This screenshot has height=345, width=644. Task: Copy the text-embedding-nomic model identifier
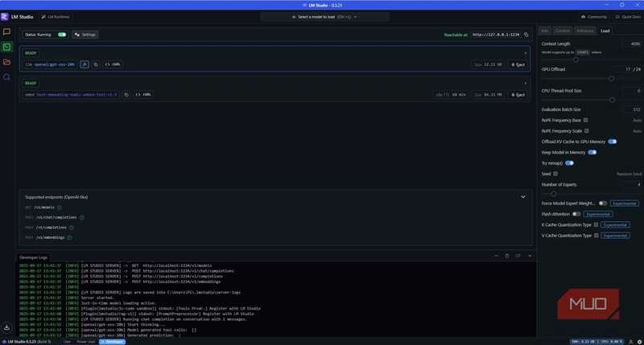(x=126, y=94)
